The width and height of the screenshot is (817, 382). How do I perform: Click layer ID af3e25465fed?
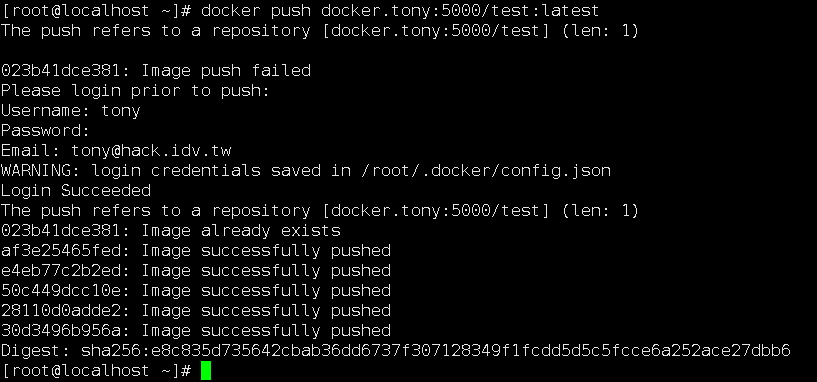(x=65, y=251)
